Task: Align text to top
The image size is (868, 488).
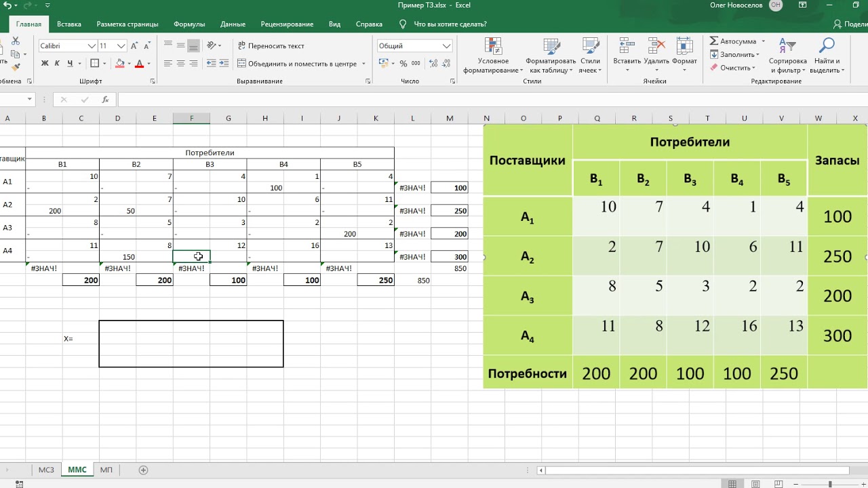Action: [168, 45]
